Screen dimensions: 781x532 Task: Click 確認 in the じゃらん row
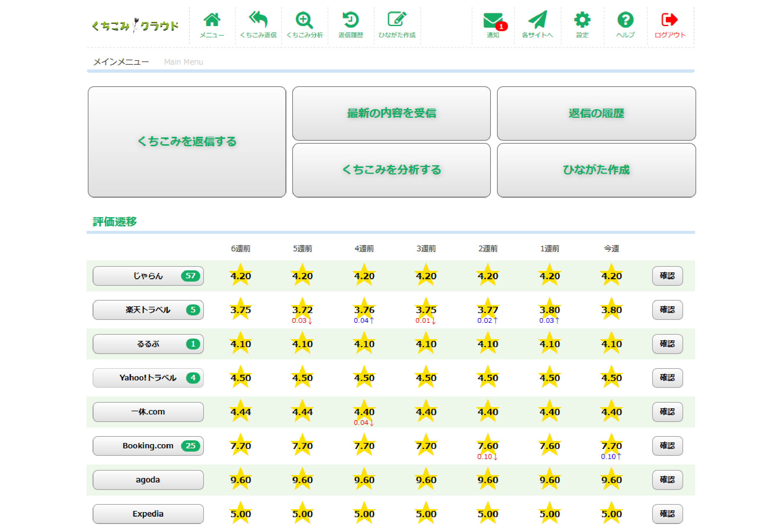coord(667,276)
